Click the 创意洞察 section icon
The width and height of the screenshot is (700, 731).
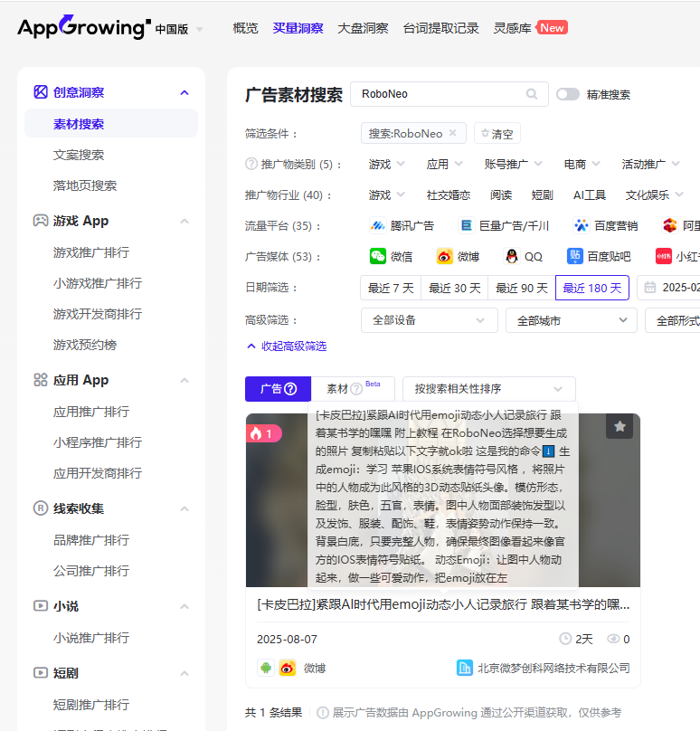point(41,92)
